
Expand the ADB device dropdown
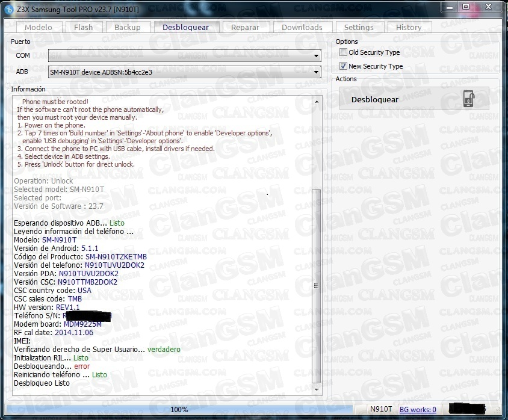coord(316,72)
